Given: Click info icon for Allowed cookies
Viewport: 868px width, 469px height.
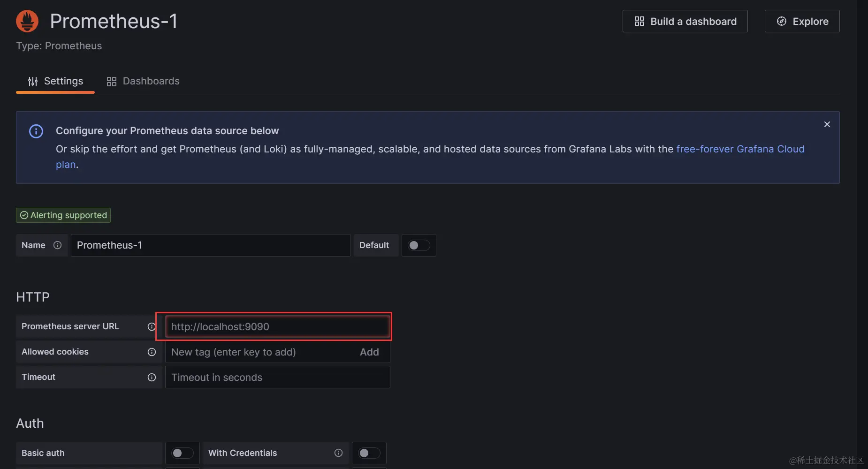Looking at the screenshot, I should [152, 352].
